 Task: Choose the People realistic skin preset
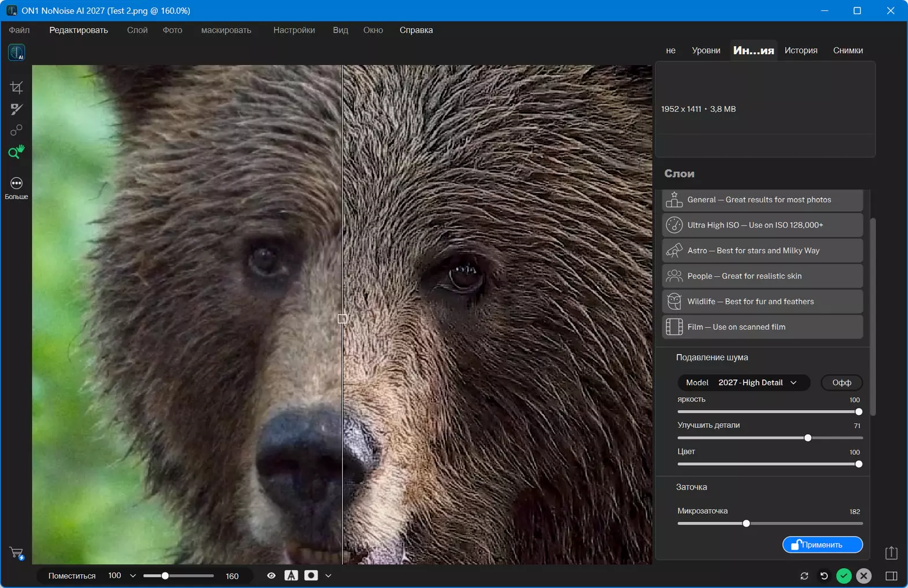click(762, 276)
